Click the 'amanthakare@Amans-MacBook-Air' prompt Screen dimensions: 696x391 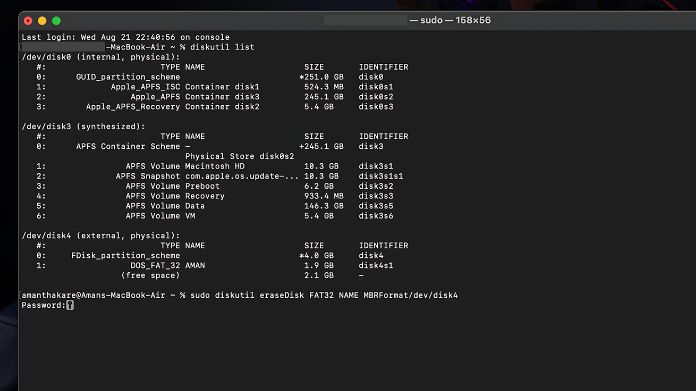93,295
